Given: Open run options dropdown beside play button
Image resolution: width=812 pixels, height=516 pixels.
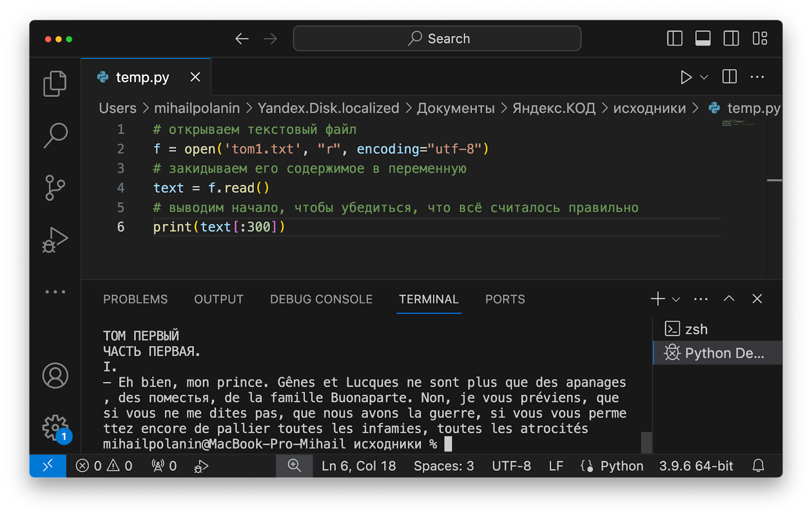Looking at the screenshot, I should [x=703, y=77].
